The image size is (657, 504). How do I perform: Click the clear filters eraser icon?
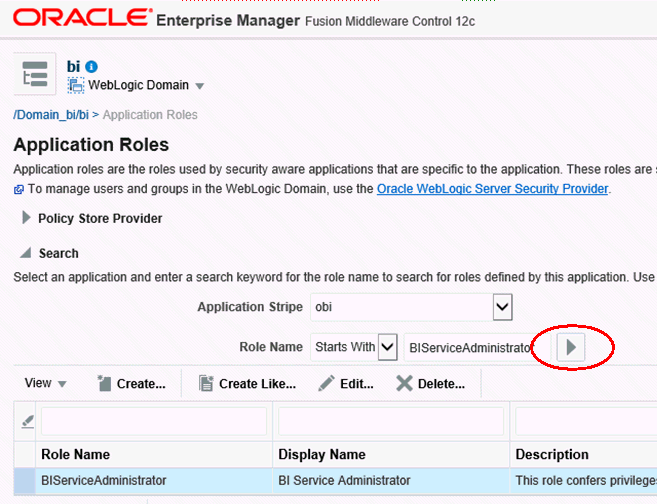(28, 421)
